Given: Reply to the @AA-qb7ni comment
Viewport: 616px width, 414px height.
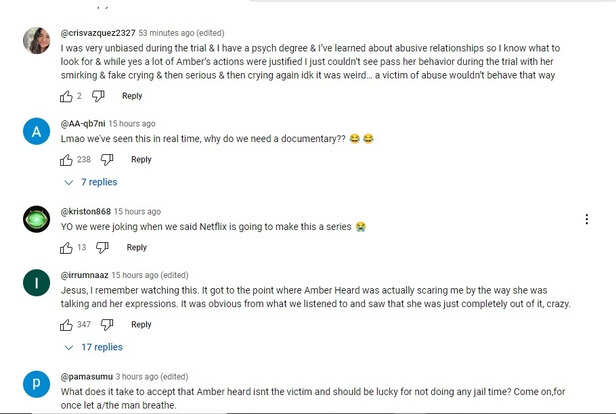Looking at the screenshot, I should tap(141, 160).
